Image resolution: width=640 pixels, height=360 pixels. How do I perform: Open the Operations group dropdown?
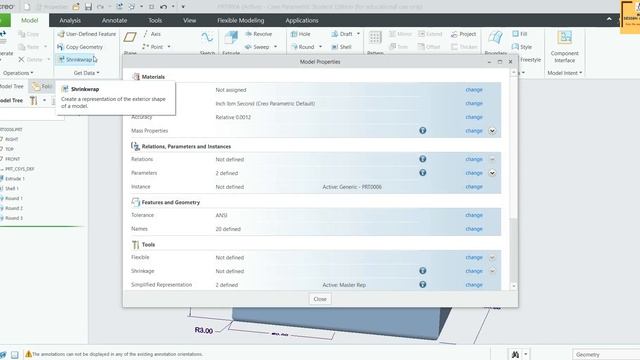coord(18,73)
